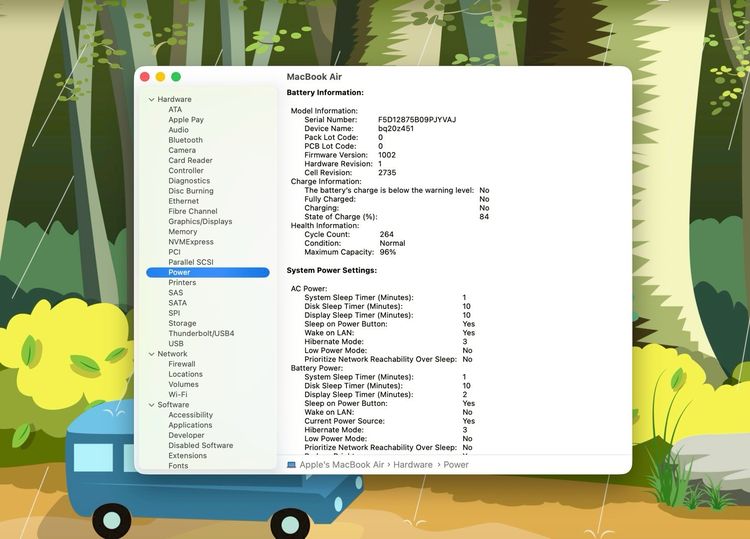750x539 pixels.
Task: Click serial number F5D12875B09PJYVAJ
Action: [x=417, y=120]
